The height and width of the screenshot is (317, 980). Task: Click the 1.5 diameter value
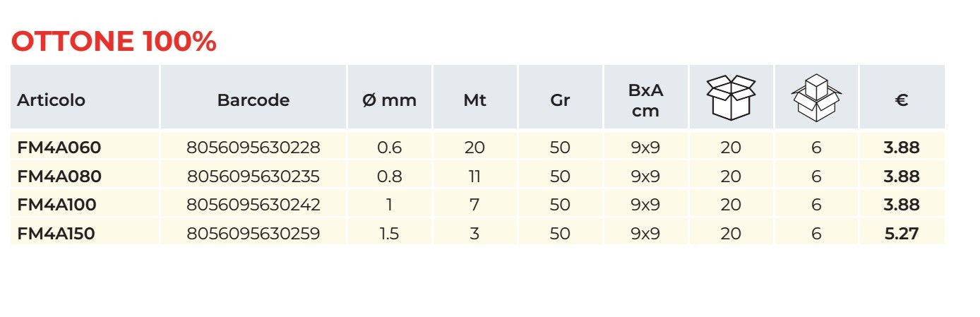click(x=389, y=233)
